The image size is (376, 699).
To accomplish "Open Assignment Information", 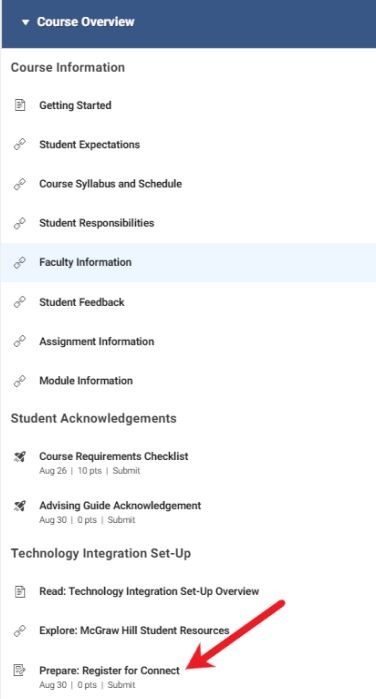I will click(97, 341).
